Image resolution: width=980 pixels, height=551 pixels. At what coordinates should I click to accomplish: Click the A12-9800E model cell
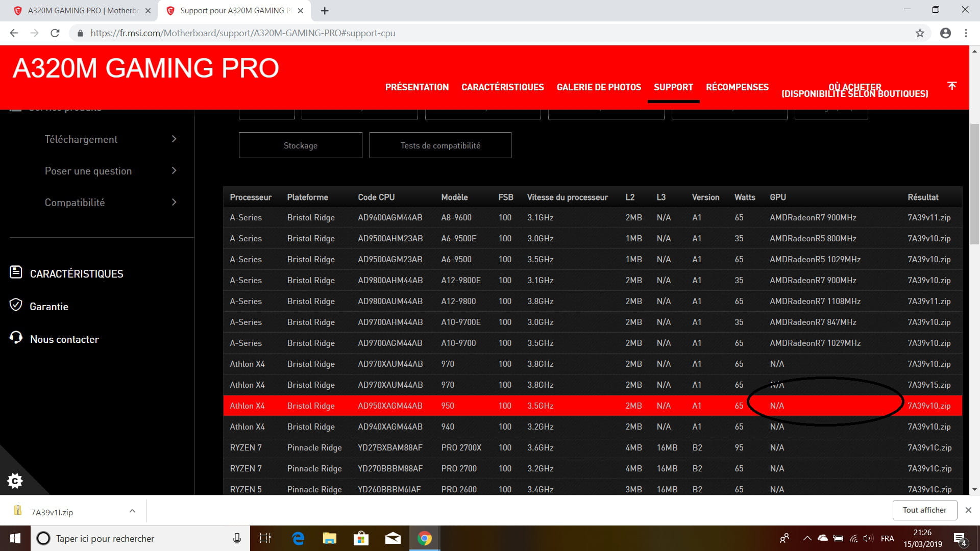coord(461,280)
